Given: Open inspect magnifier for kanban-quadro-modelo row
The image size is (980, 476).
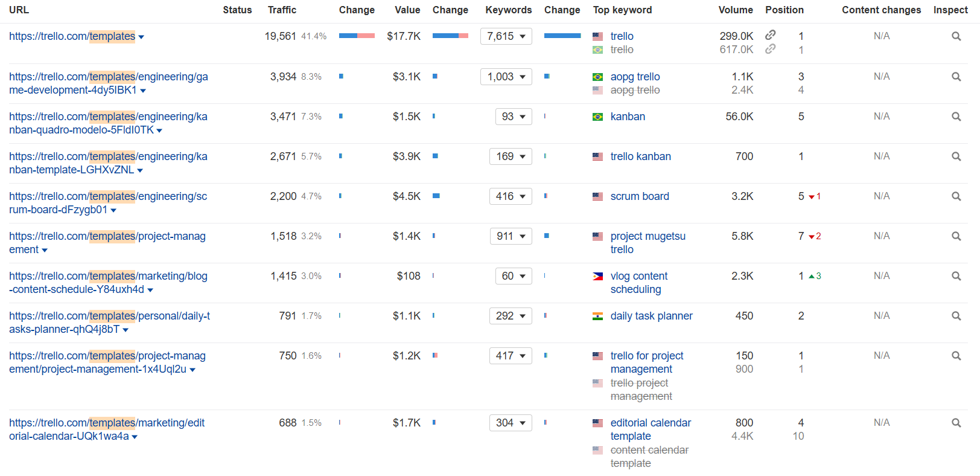Looking at the screenshot, I should pos(956,117).
